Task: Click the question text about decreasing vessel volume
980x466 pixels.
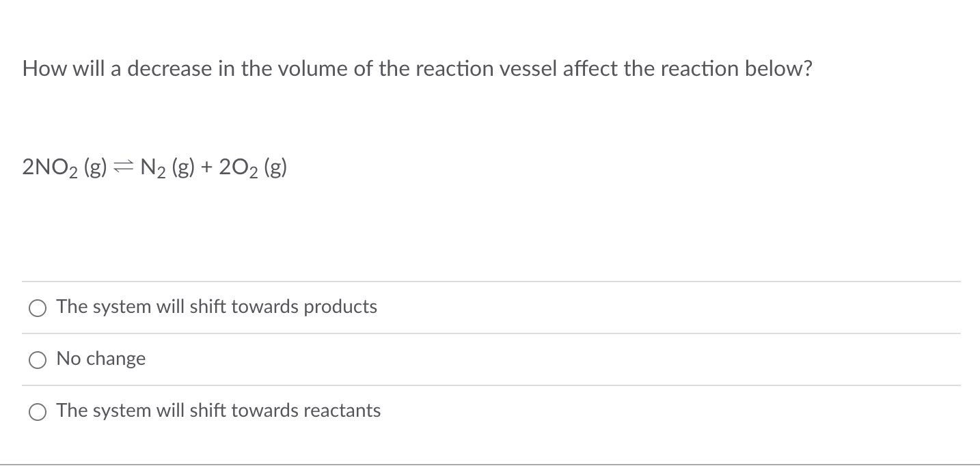Action: [416, 68]
